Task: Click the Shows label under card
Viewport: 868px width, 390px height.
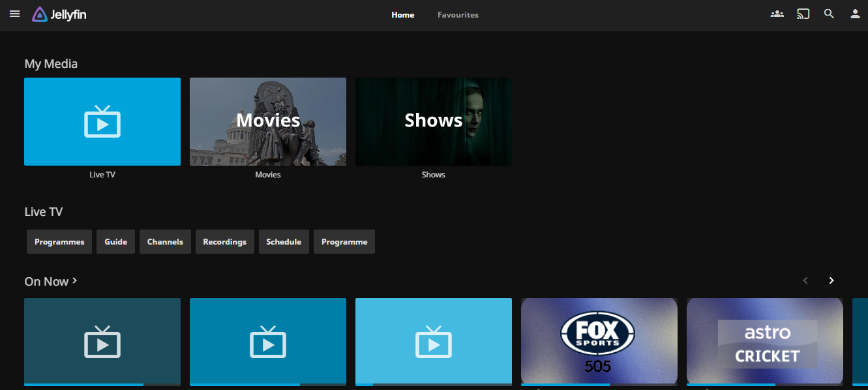Action: (434, 175)
